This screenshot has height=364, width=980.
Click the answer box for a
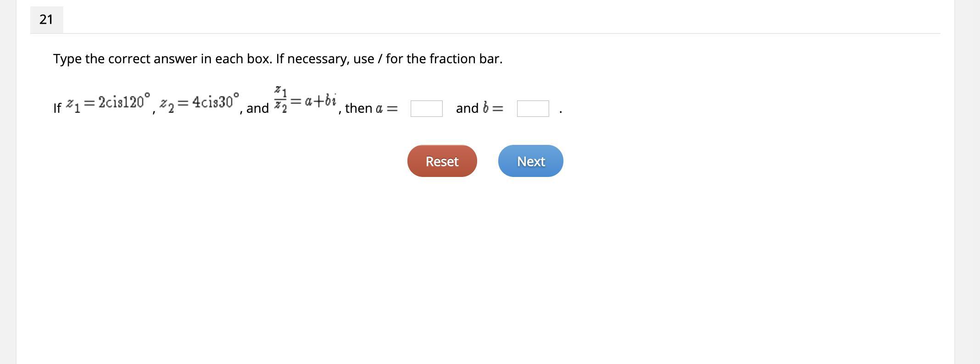coord(426,109)
